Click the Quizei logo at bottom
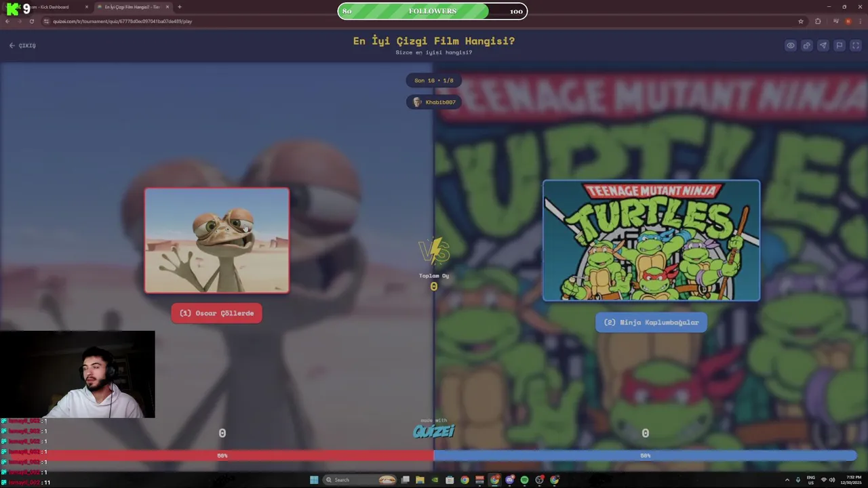This screenshot has width=868, height=488. pos(433,430)
